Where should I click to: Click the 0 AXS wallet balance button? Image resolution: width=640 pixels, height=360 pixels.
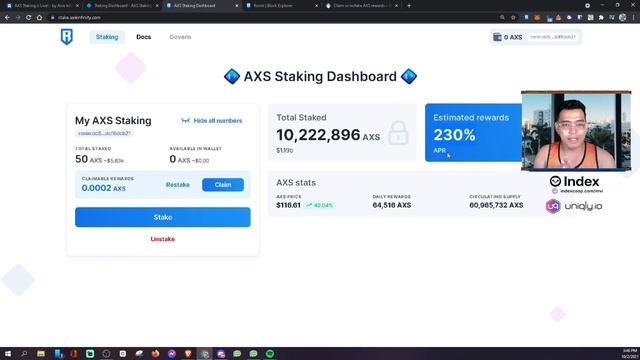click(536, 37)
